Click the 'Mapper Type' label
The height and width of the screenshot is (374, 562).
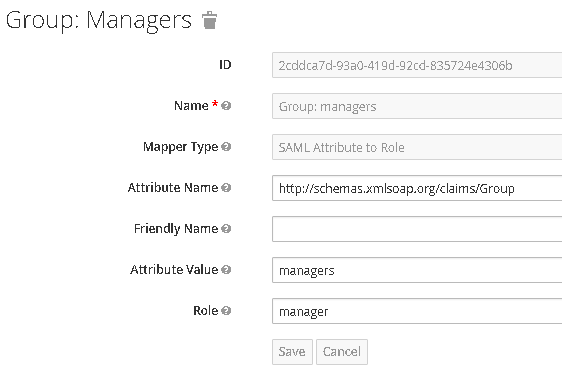(181, 147)
